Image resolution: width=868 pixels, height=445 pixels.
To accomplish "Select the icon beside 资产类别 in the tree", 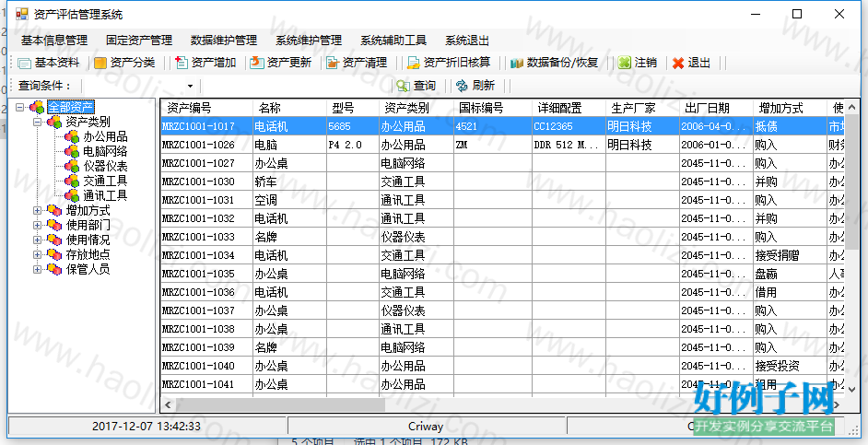I will (x=54, y=122).
